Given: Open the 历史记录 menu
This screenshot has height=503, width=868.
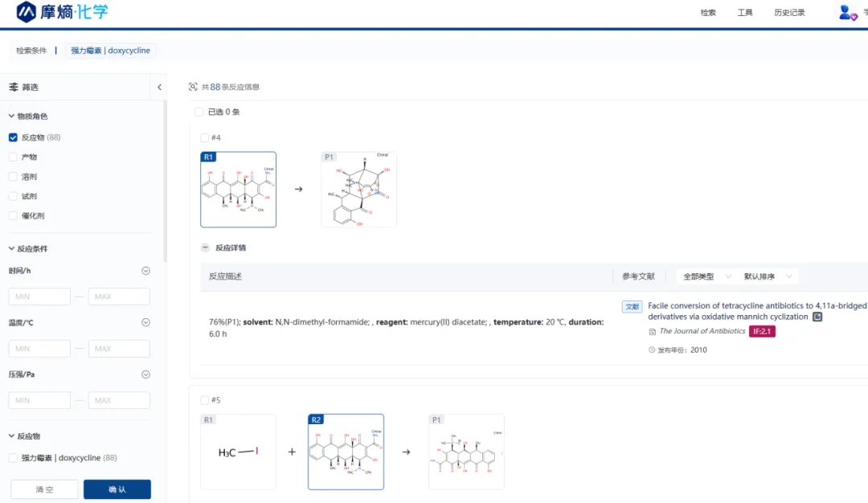Looking at the screenshot, I should pyautogui.click(x=788, y=12).
